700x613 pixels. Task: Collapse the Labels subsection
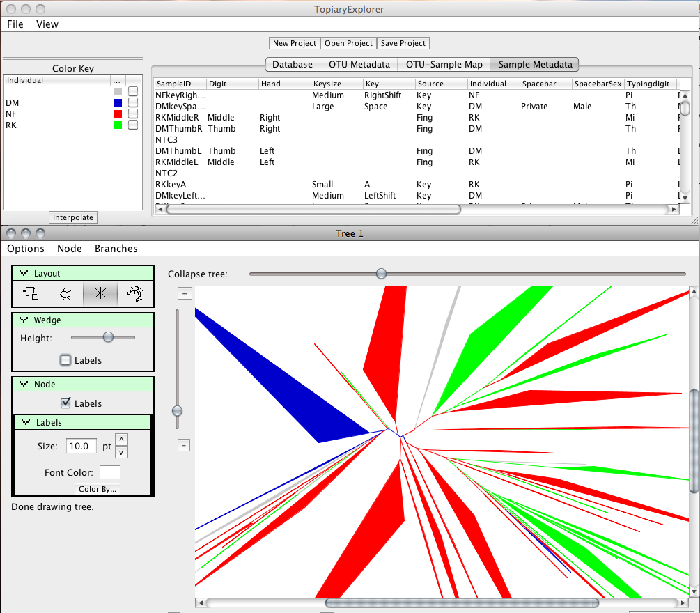(26, 422)
